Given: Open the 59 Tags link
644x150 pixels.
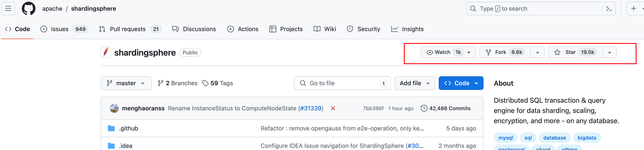Looking at the screenshot, I should 218,83.
